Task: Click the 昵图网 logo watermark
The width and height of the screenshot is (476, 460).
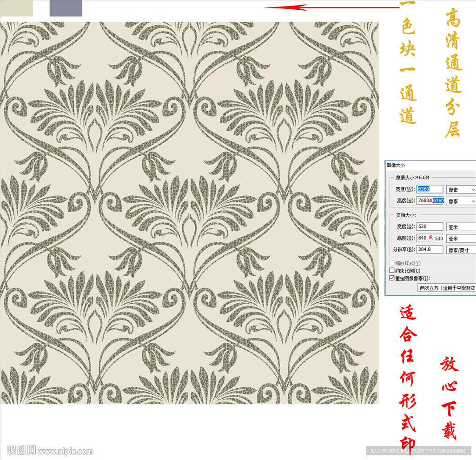Action: coord(21,450)
